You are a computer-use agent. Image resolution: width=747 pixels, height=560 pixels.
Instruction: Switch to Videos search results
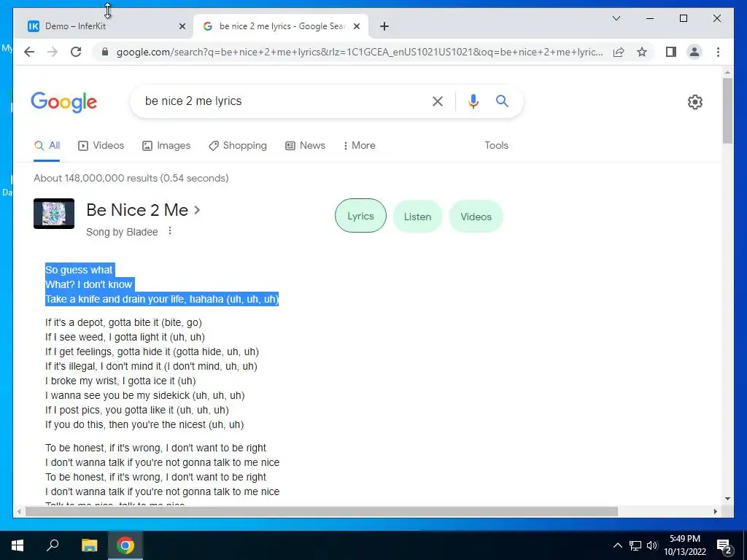pos(101,145)
